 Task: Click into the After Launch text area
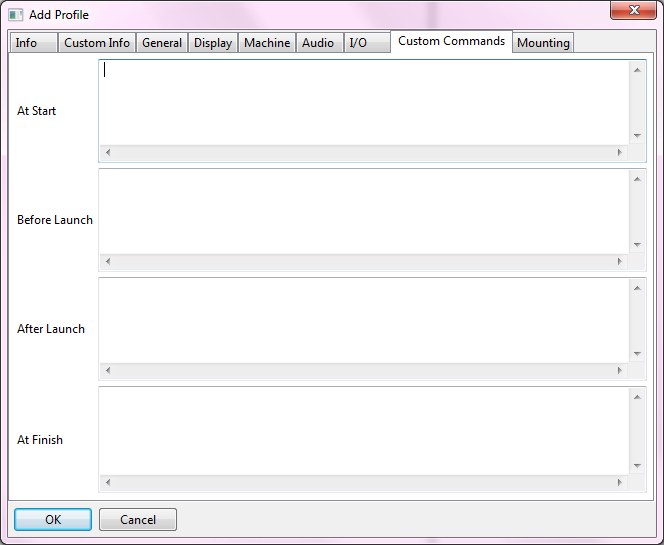pyautogui.click(x=364, y=320)
